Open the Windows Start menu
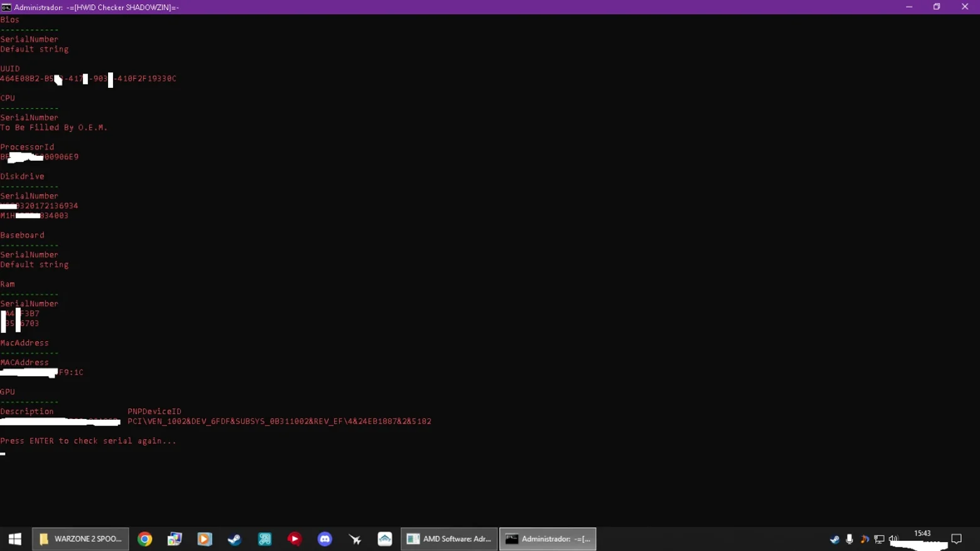 [14, 539]
